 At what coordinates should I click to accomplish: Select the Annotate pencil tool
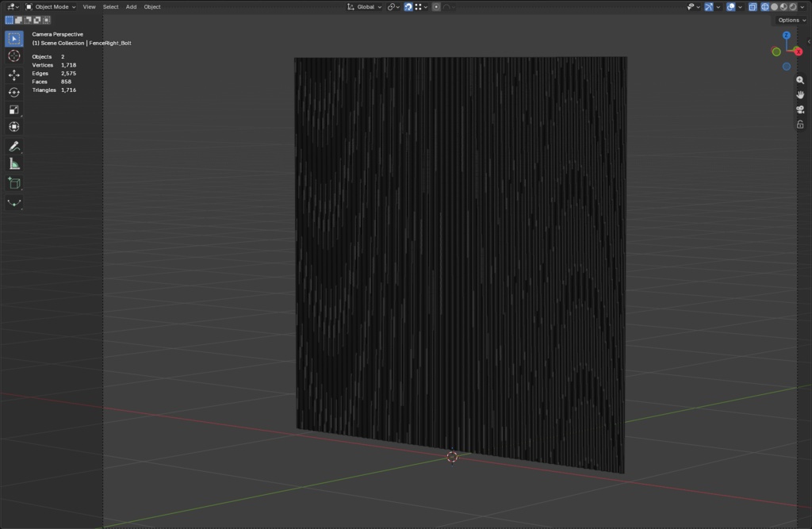click(14, 147)
